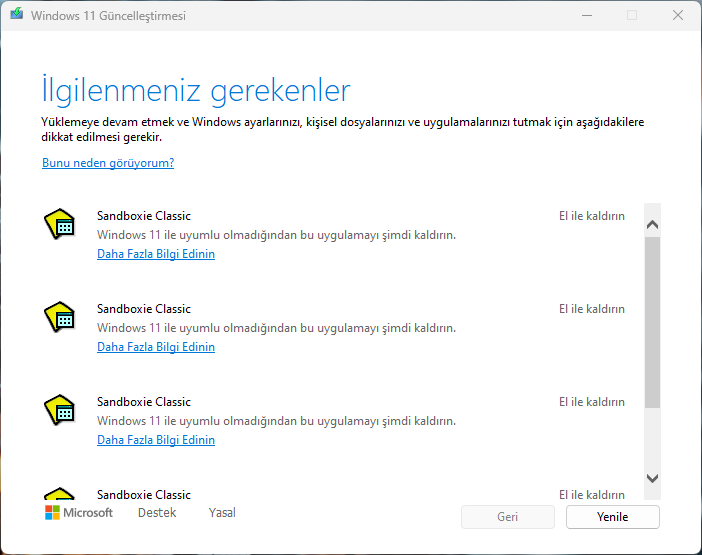Click the list's vertical scrollbar thumb

652,322
